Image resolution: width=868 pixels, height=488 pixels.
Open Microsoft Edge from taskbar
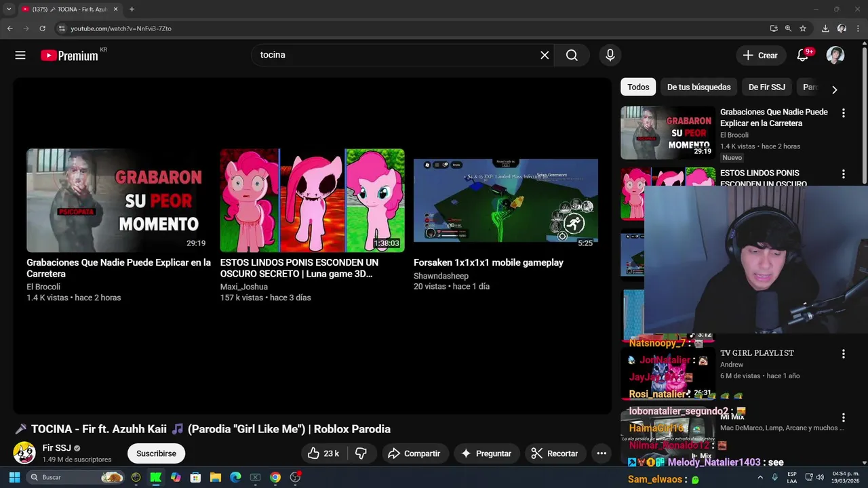click(235, 477)
